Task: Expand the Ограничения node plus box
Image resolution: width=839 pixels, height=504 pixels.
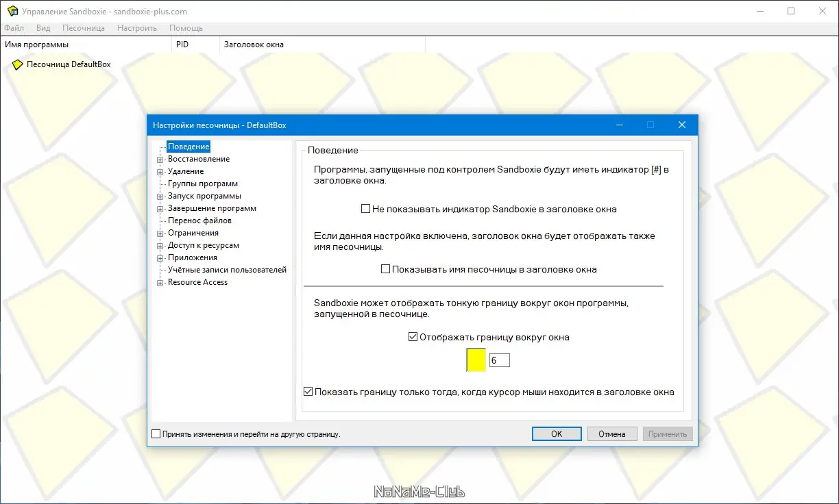Action: (x=160, y=234)
